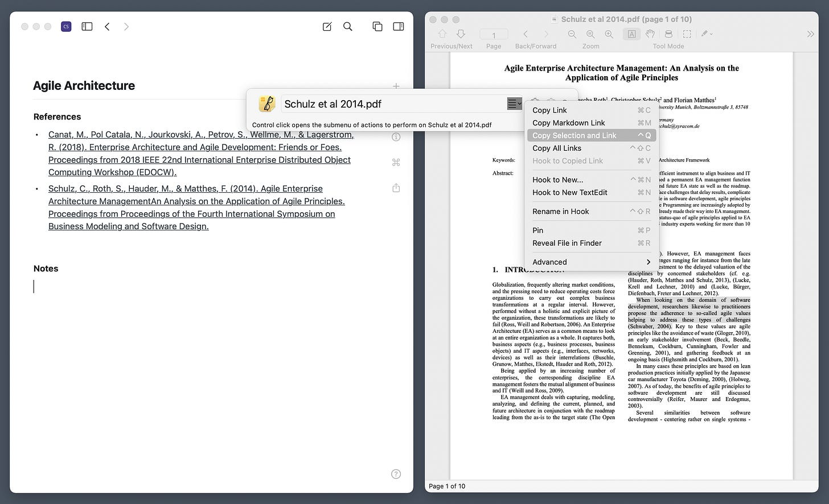The image size is (829, 504).
Task: Open the note windows overlay icon
Action: click(x=377, y=26)
